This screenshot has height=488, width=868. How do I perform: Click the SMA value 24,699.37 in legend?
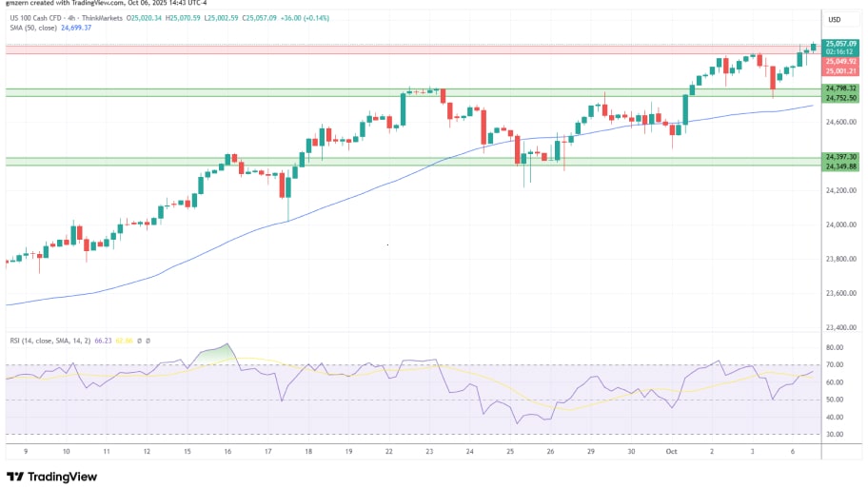(x=75, y=28)
